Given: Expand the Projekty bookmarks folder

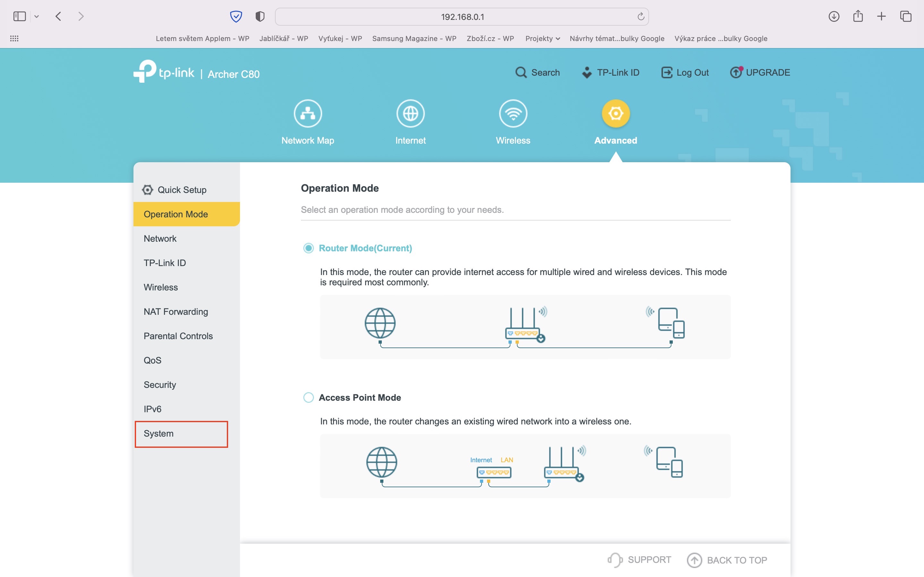Looking at the screenshot, I should click(542, 38).
